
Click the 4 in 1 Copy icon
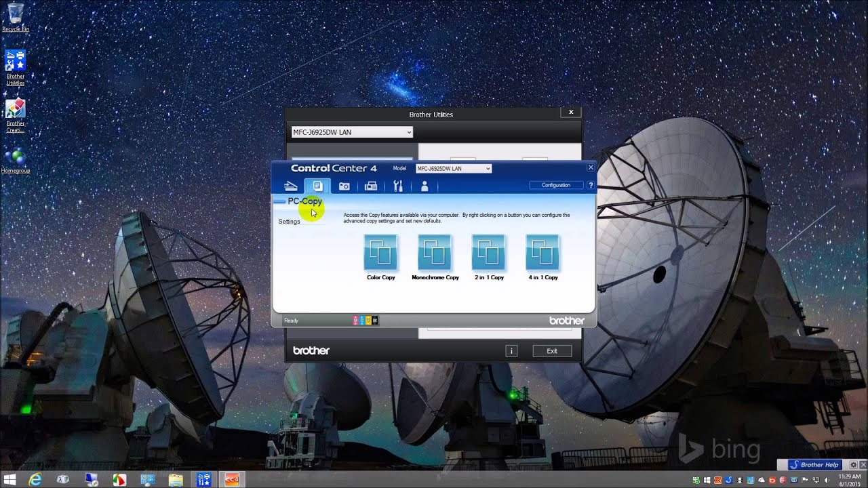coord(542,252)
